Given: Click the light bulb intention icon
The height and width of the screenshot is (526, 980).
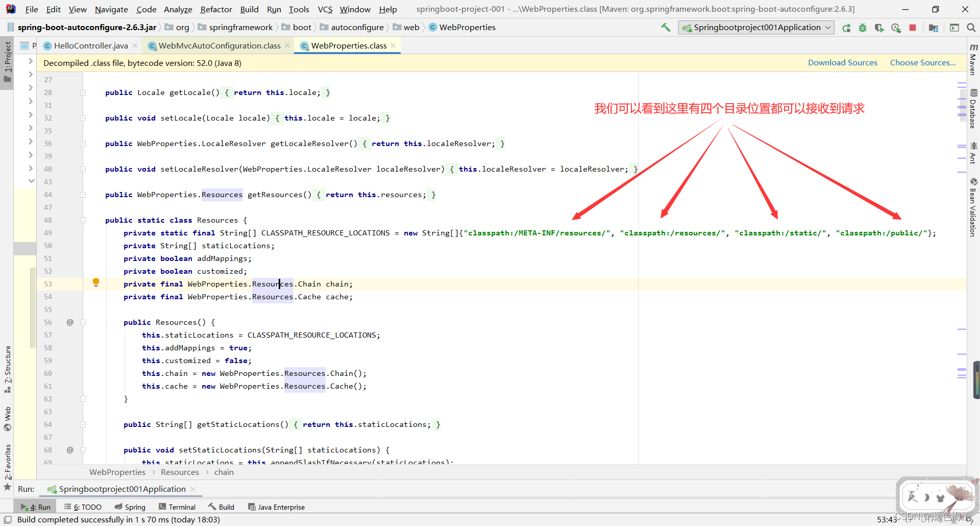Looking at the screenshot, I should (95, 282).
